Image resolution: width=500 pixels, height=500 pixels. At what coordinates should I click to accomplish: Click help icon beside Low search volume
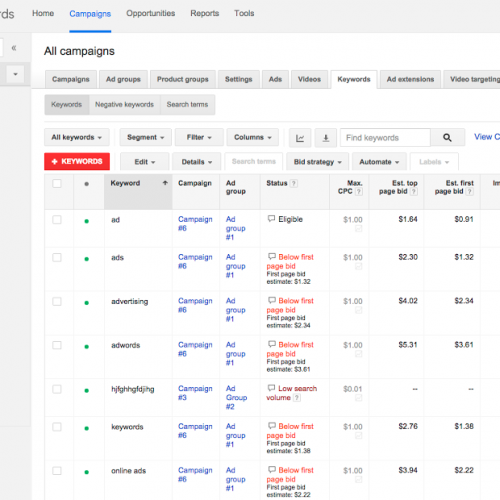coord(297,398)
